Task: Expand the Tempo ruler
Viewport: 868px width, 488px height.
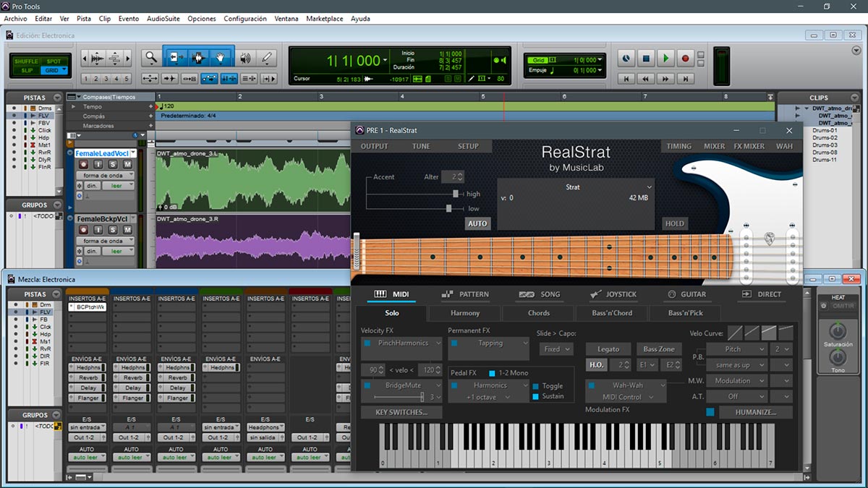Action: 72,106
